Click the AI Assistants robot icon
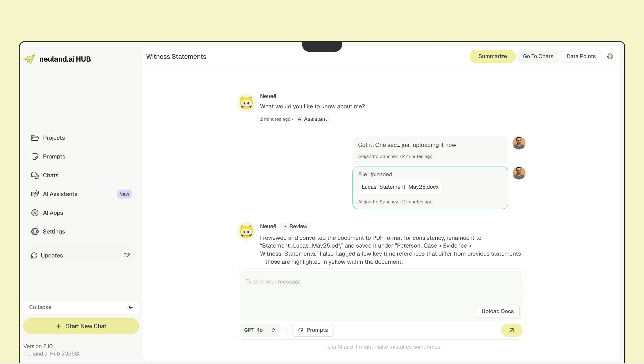 [x=35, y=194]
